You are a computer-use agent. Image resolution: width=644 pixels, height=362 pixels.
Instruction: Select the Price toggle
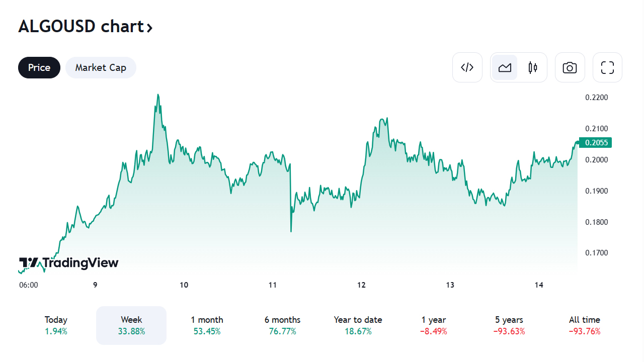coord(39,67)
